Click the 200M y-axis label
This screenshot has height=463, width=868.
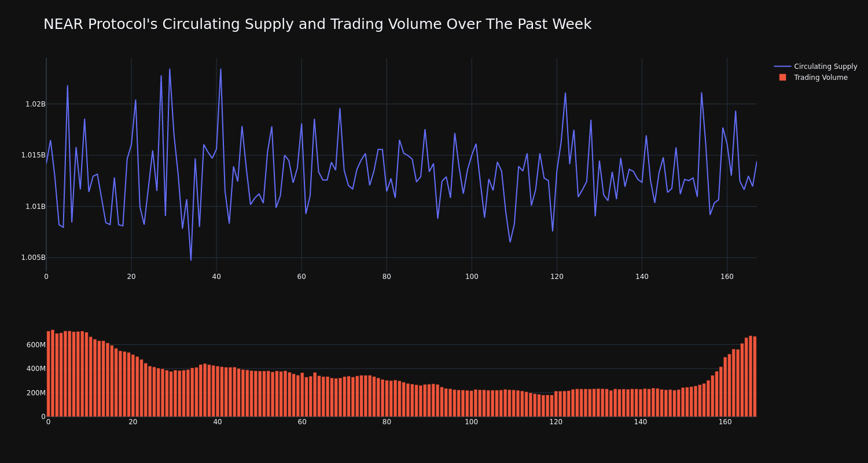click(x=36, y=393)
